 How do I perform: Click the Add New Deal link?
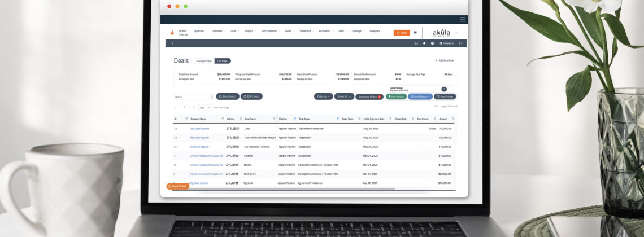point(444,60)
